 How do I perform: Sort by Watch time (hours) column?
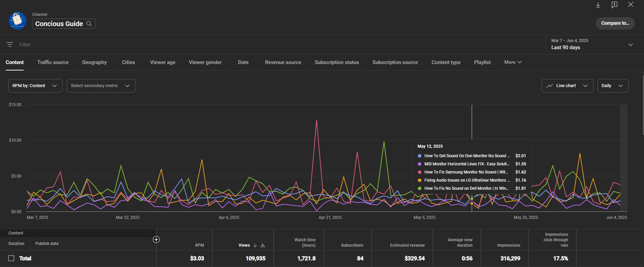(x=305, y=243)
